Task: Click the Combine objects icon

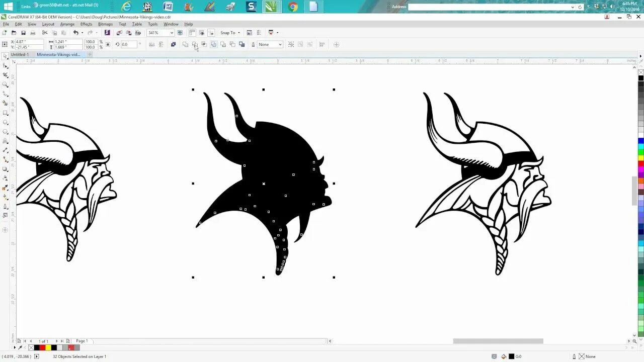Action: pyautogui.click(x=173, y=44)
